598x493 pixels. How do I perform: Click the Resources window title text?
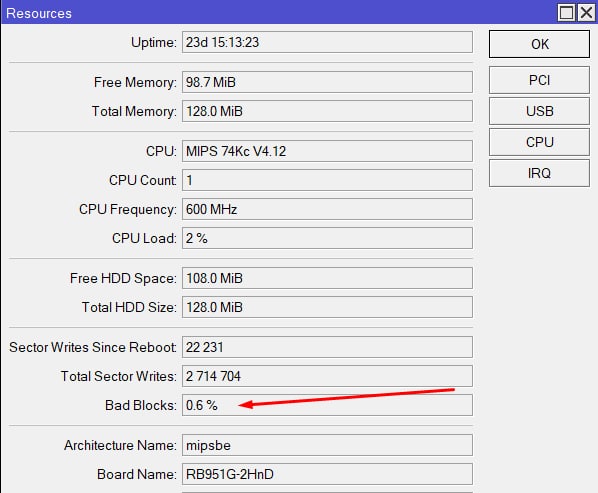pos(39,13)
